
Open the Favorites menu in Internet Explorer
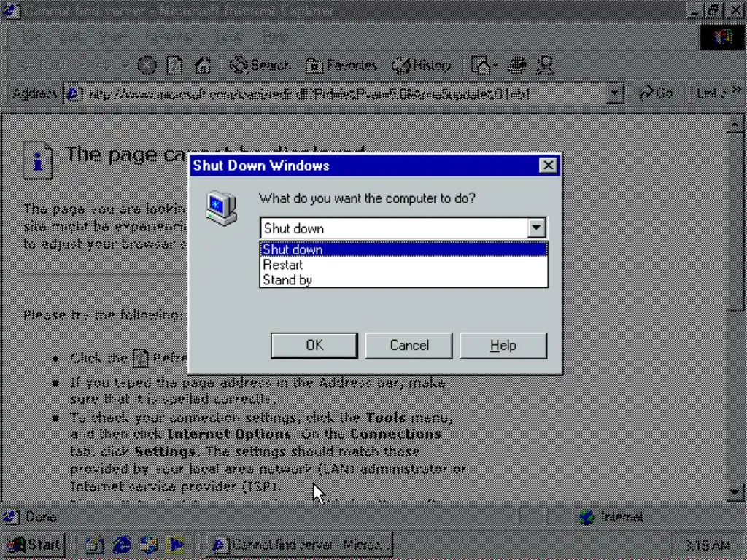(169, 36)
